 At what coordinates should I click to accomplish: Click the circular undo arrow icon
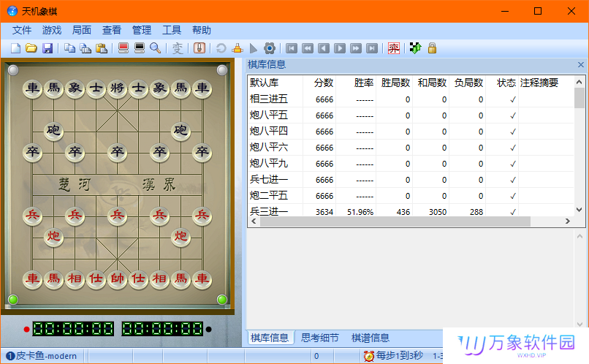coord(221,48)
